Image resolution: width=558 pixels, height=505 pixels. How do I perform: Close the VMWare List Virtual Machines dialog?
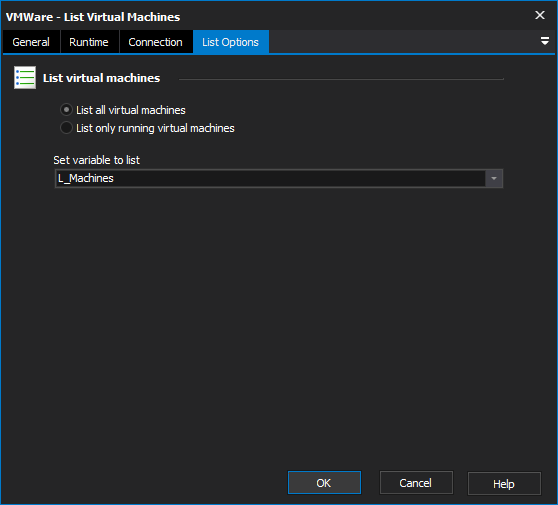pos(540,15)
